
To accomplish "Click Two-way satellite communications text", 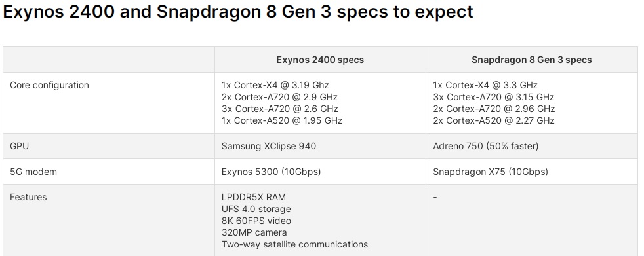I will click(294, 244).
